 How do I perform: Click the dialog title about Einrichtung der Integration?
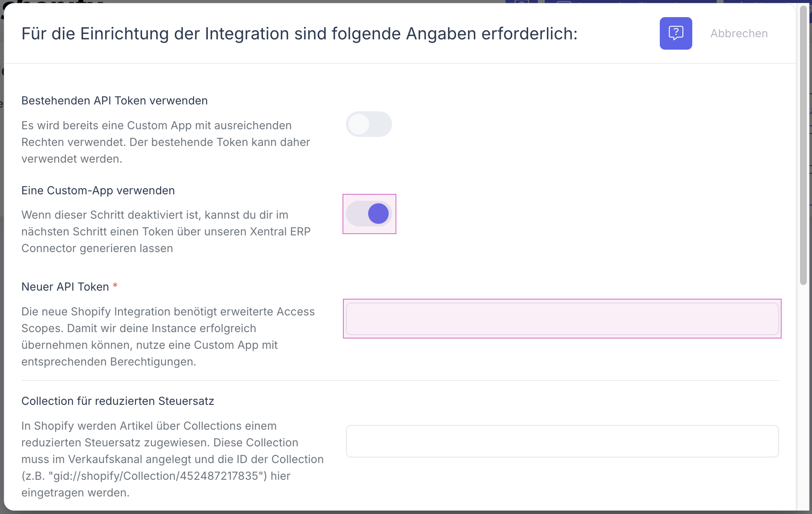(x=299, y=34)
